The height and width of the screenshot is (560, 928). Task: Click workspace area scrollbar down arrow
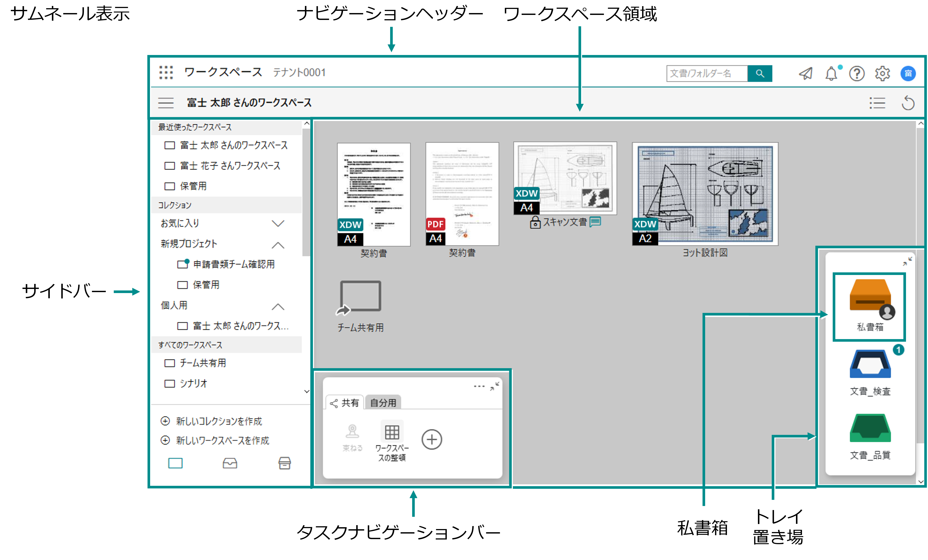(921, 481)
